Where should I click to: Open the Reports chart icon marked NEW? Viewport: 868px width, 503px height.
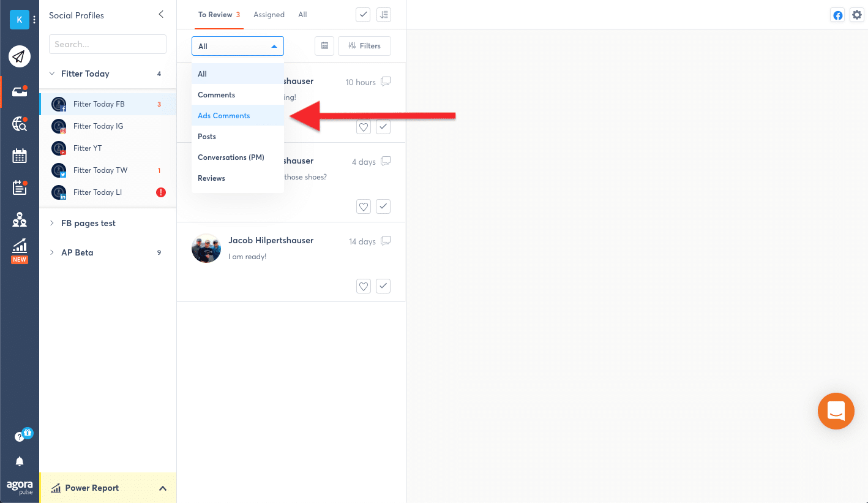[x=20, y=251]
